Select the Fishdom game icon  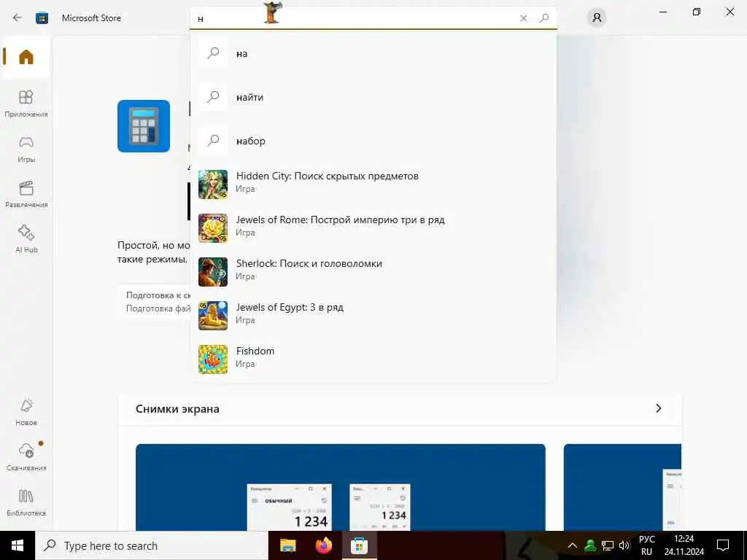click(212, 359)
